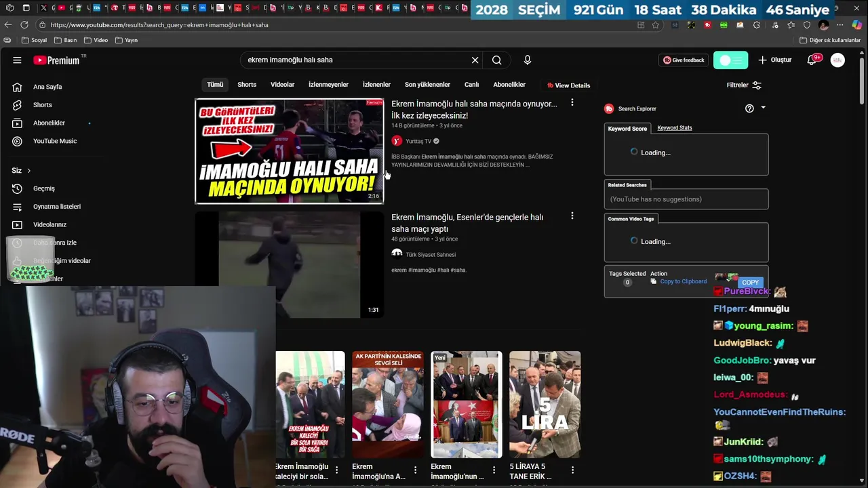Clear the search box with X
Image resolution: width=868 pixels, height=488 pixels.
coord(475,60)
